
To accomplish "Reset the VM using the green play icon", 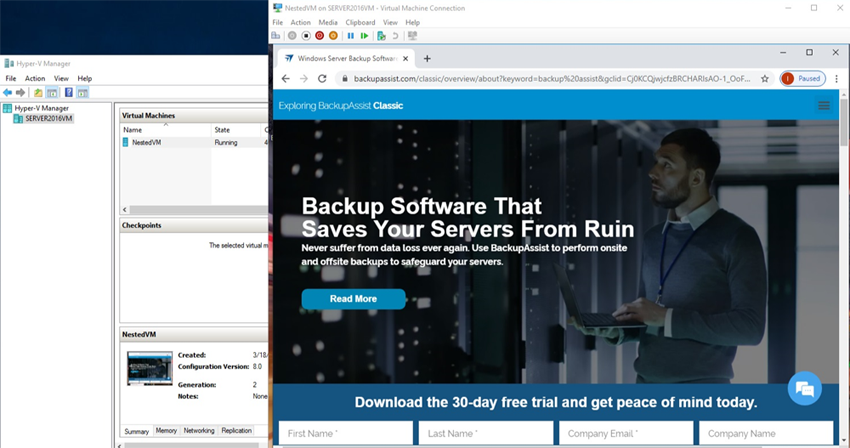I will [364, 36].
